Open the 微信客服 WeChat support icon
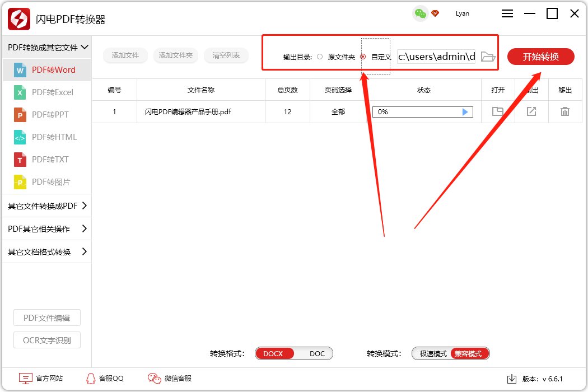The width and height of the screenshot is (588, 392). [x=153, y=378]
